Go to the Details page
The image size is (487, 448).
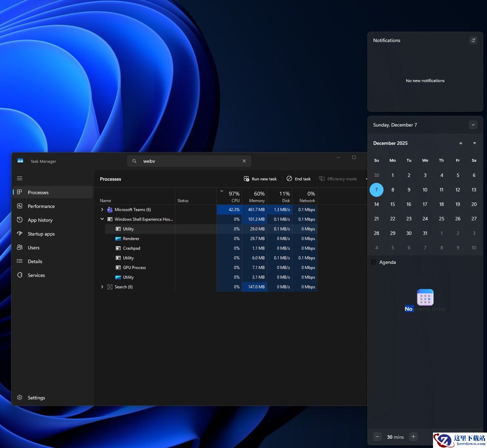tap(35, 262)
